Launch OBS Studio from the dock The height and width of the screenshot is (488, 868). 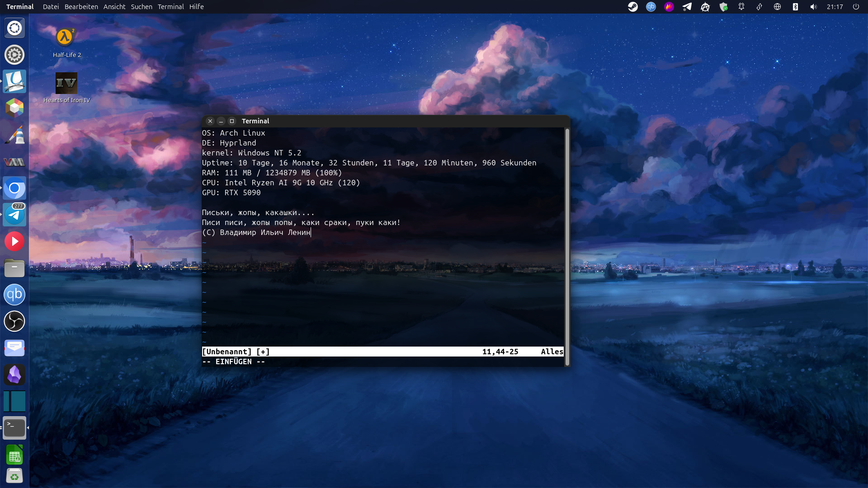click(x=14, y=321)
